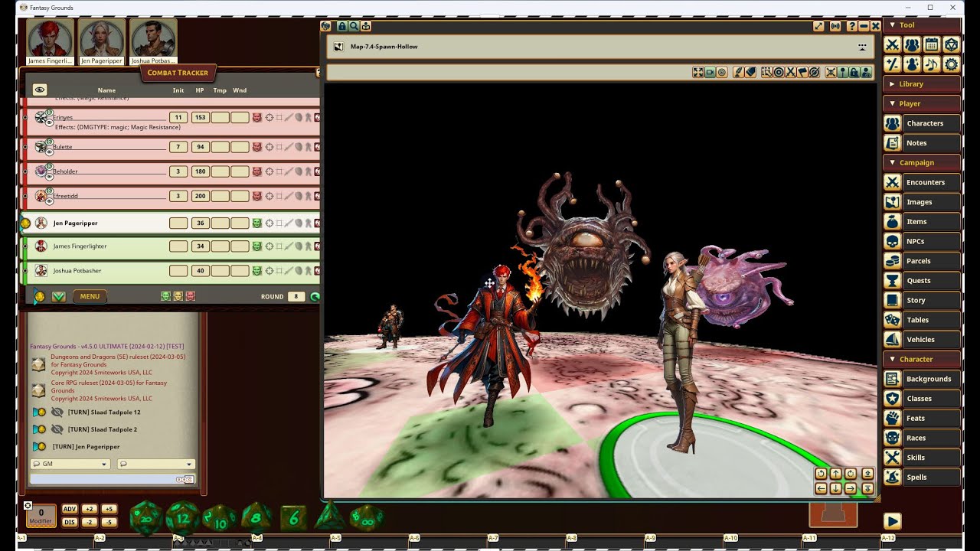
Task: Open the Modifiers plus/minus tool icon
Action: click(892, 64)
